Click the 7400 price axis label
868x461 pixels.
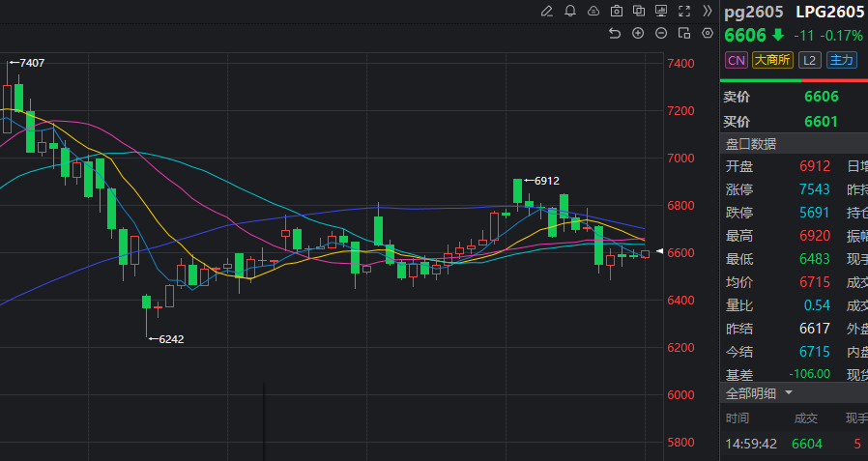pos(680,64)
